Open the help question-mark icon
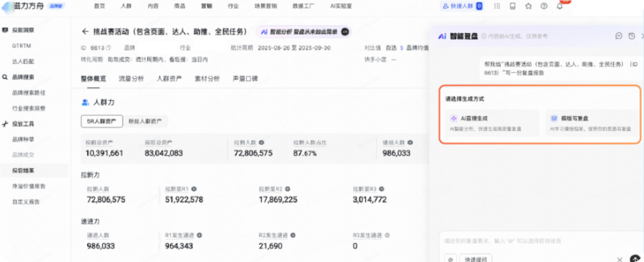The height and width of the screenshot is (262, 644). pos(544,6)
